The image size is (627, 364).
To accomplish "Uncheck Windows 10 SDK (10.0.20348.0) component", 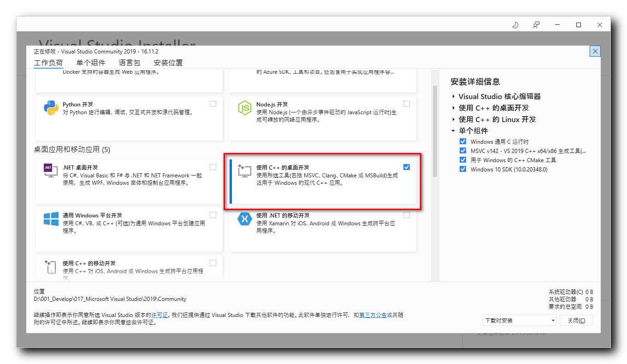I will tap(463, 169).
